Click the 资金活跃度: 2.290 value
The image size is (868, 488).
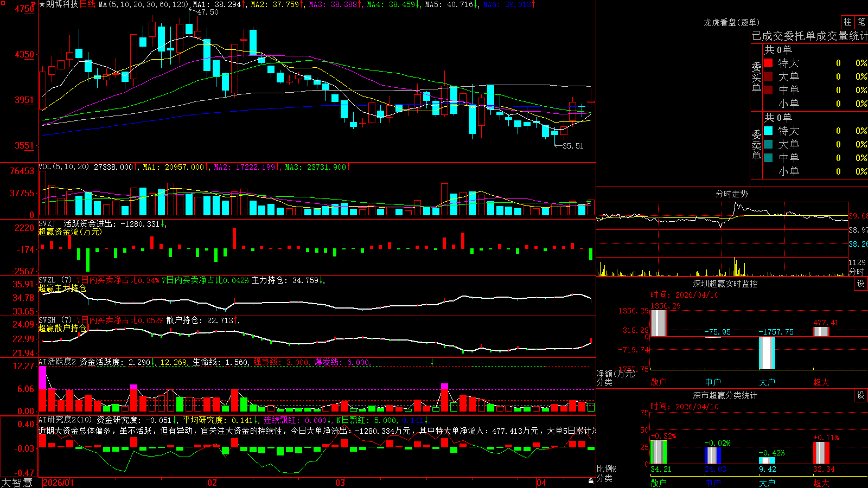[x=115, y=362]
